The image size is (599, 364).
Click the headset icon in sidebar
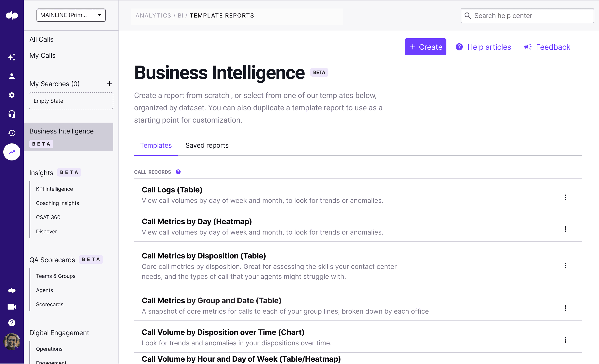pyautogui.click(x=12, y=114)
